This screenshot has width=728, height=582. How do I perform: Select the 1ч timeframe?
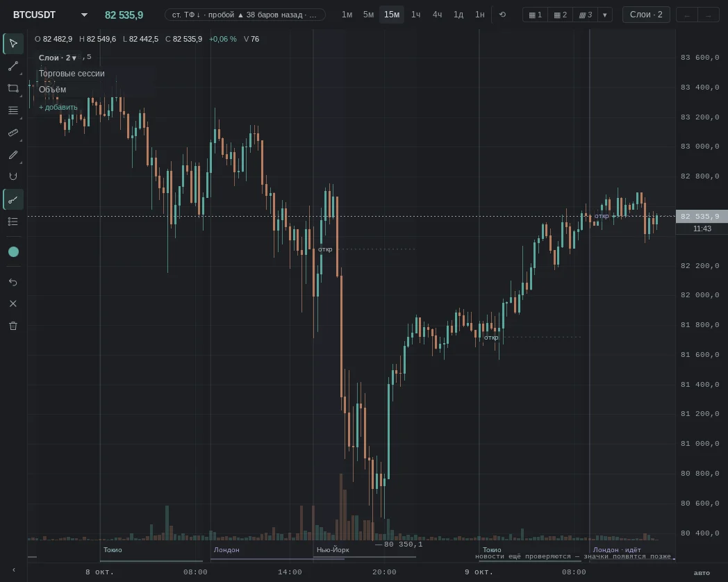416,15
